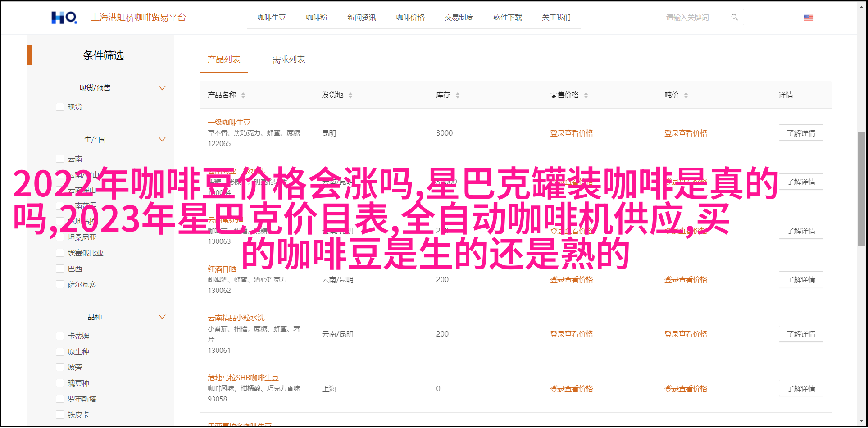Click 登录查看价格 ton price for 红酒日晒
The width and height of the screenshot is (868, 428).
pos(686,280)
